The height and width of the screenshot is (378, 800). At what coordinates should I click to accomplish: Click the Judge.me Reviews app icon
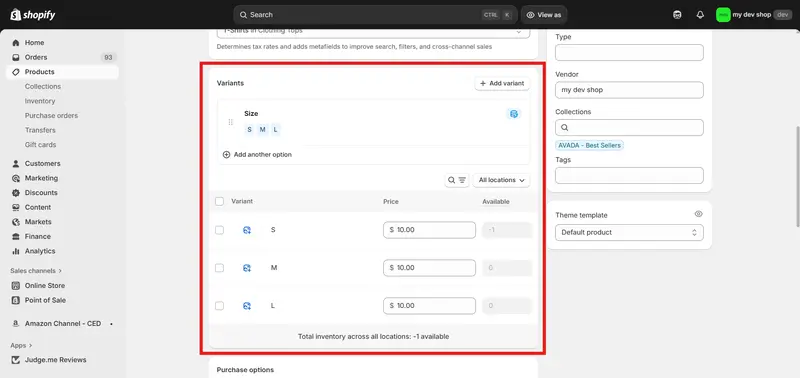[x=16, y=360]
